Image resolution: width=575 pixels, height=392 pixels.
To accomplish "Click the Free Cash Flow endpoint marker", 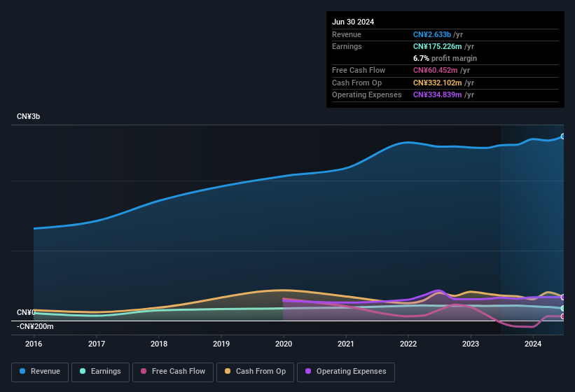I will point(563,316).
